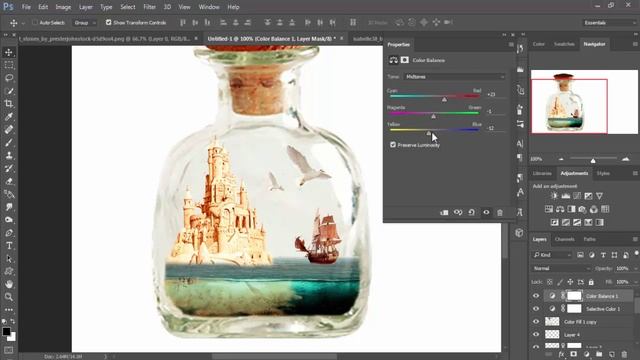Open the layer Fill dropdown arrow
Screen dimensions: 640x360
point(636,282)
